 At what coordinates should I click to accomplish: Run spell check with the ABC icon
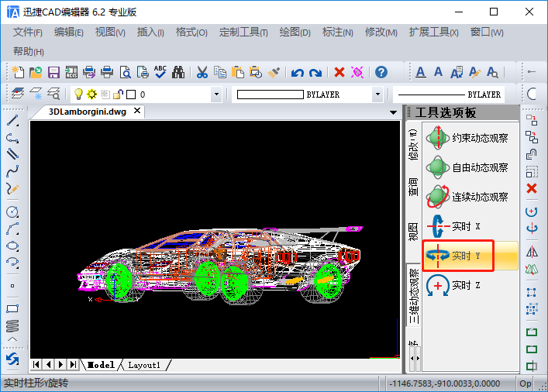(160, 72)
